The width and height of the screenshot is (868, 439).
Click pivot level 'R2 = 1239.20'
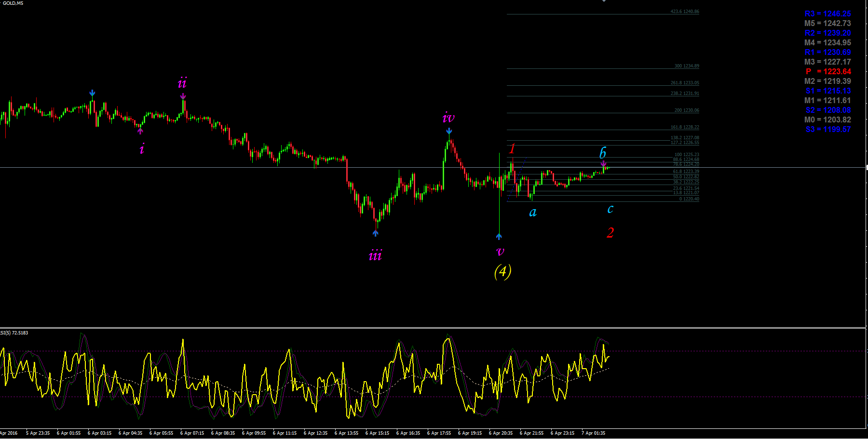827,33
